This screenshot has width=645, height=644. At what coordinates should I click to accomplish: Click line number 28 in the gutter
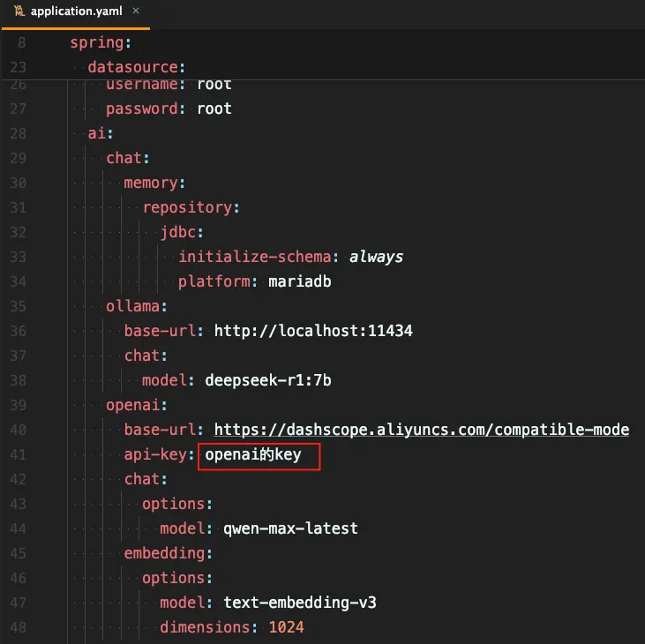click(x=18, y=133)
